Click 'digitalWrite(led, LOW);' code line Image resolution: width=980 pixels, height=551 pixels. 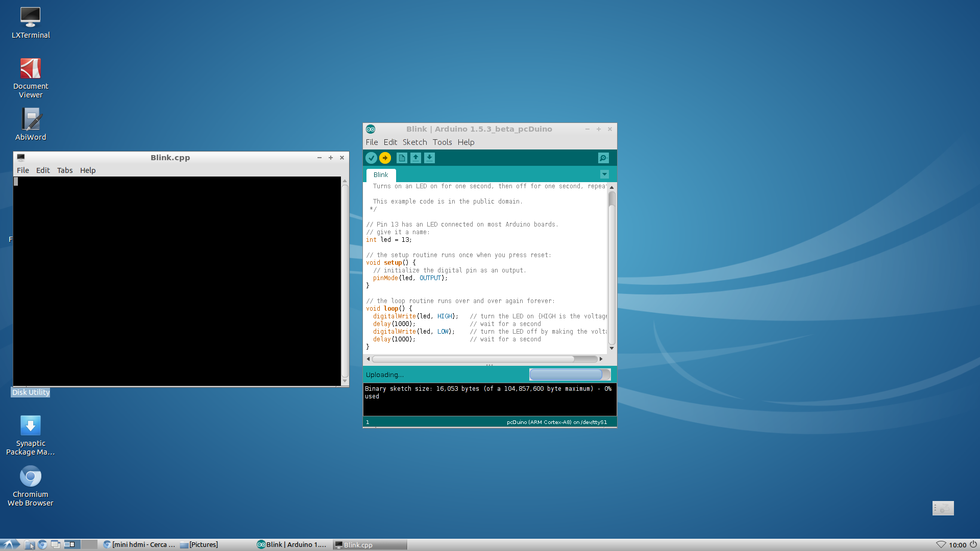click(413, 332)
